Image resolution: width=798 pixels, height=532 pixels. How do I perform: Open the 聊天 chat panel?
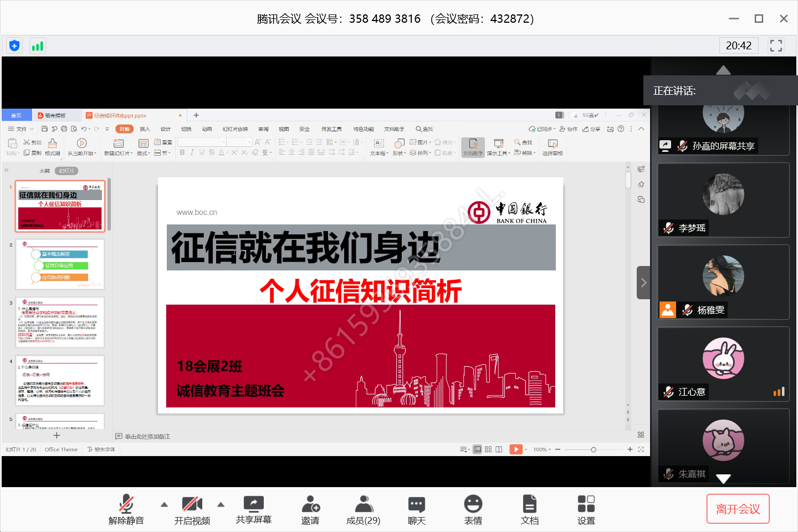pyautogui.click(x=417, y=509)
